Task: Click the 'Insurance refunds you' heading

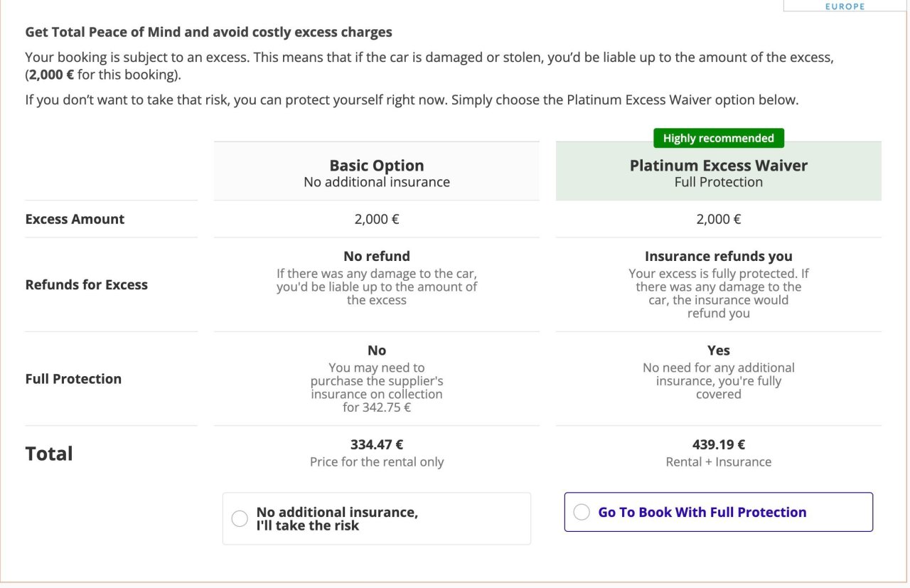Action: pyautogui.click(x=718, y=256)
